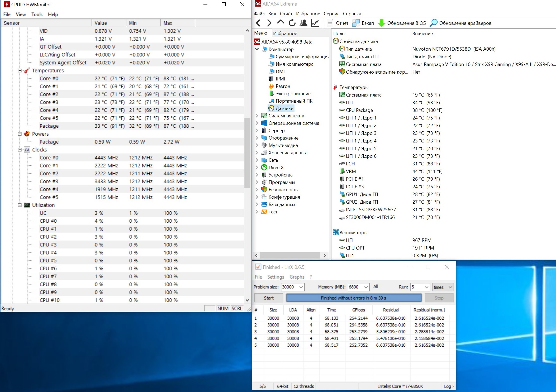Click the HWMonitor vertical scrollbar thumb
The width and height of the screenshot is (556, 392).
pos(247,153)
